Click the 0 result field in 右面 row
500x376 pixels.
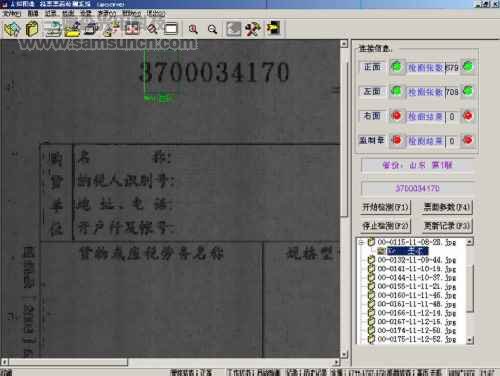coord(452,116)
